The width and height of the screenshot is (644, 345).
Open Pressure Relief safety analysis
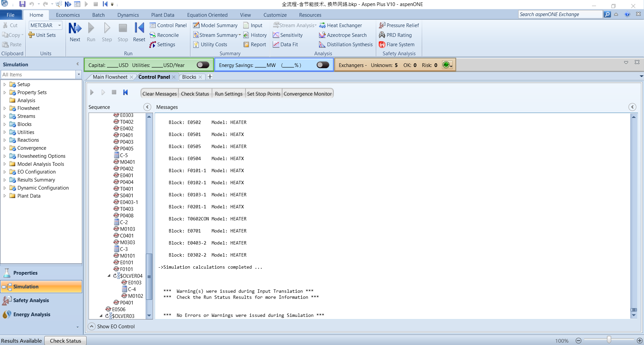click(399, 25)
